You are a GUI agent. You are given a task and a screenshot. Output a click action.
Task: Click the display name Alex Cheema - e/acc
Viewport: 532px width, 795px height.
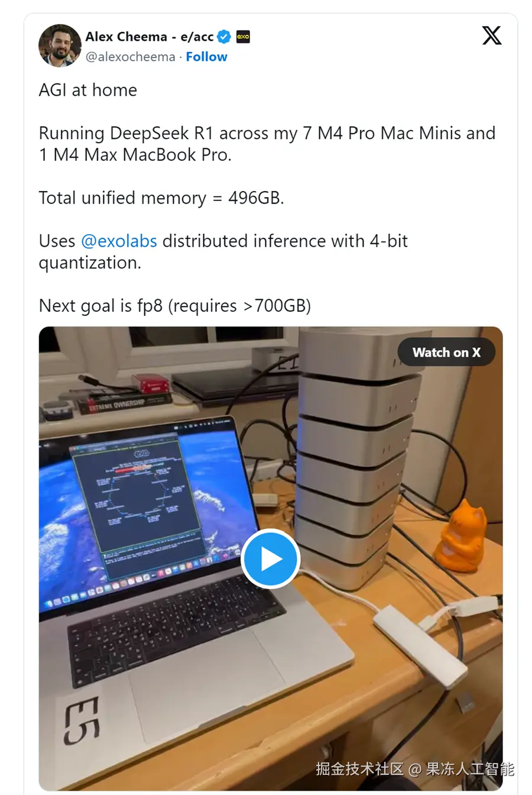pyautogui.click(x=150, y=37)
